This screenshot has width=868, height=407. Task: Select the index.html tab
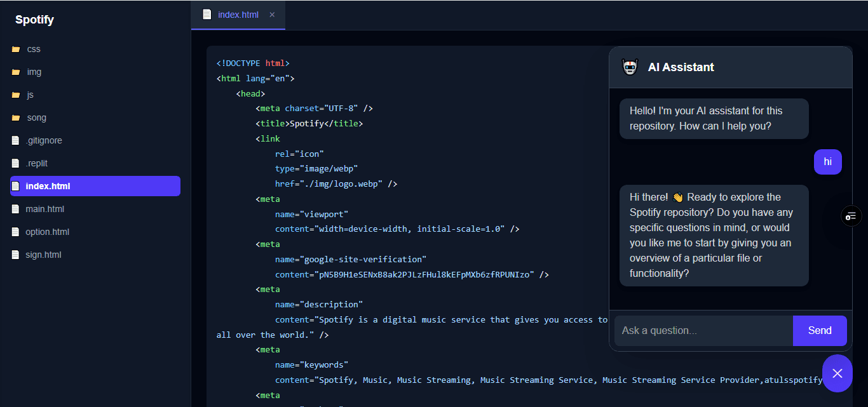238,14
